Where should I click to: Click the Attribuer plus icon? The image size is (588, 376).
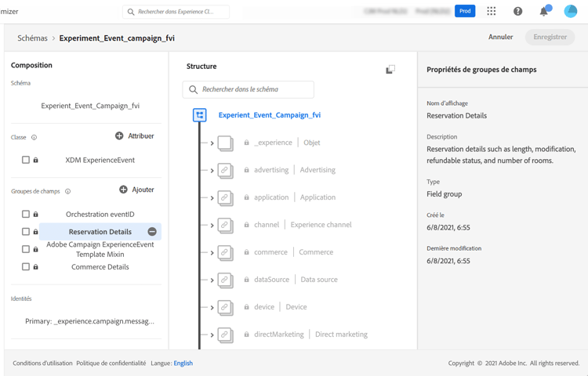[x=119, y=136]
